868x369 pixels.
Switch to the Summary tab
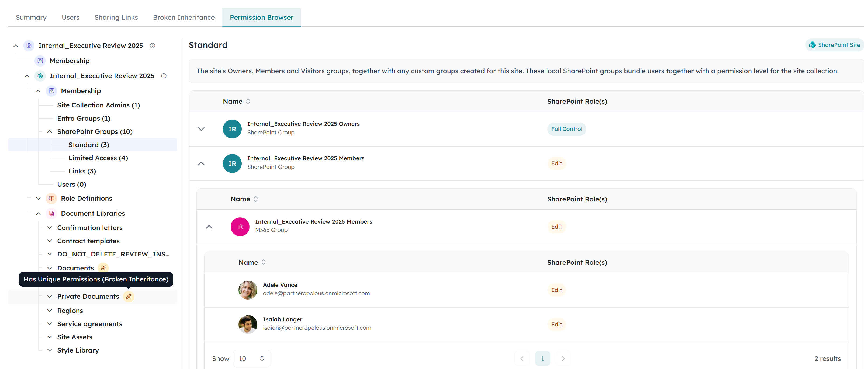pos(31,17)
